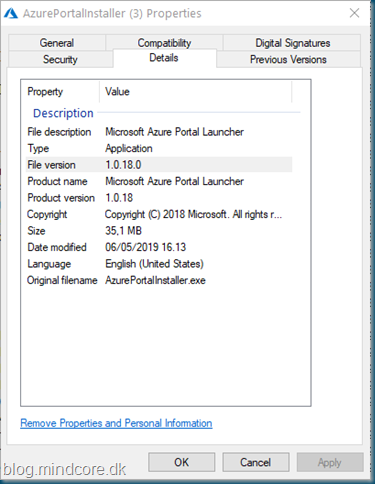Open Remove Properties and Personal Information link
Image resolution: width=375 pixels, height=484 pixels.
(x=116, y=423)
